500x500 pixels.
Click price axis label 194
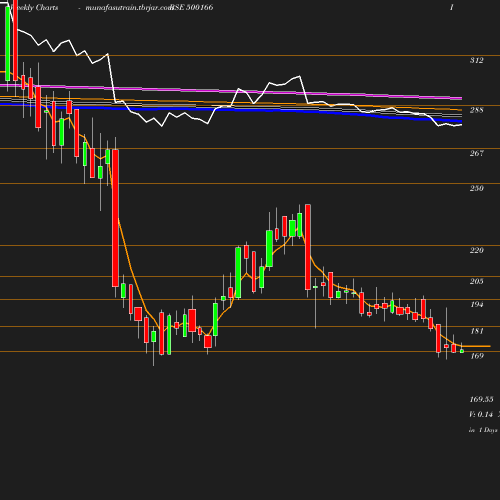[476, 304]
